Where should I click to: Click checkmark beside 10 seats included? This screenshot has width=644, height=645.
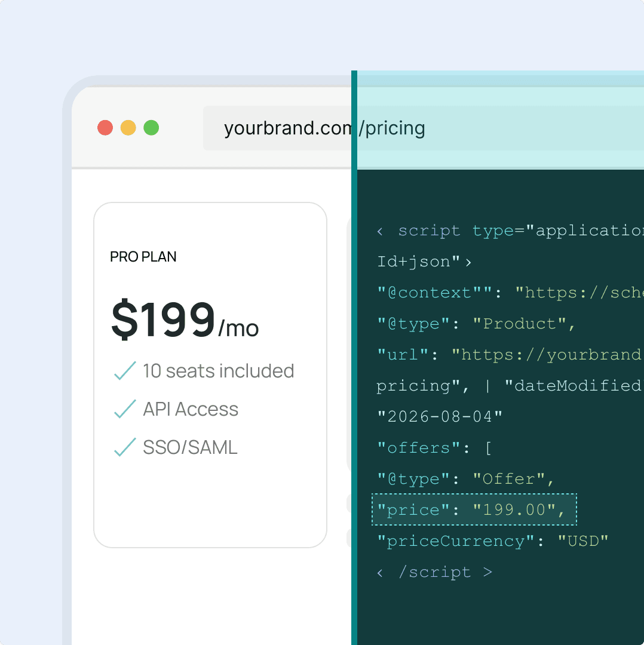(x=125, y=371)
